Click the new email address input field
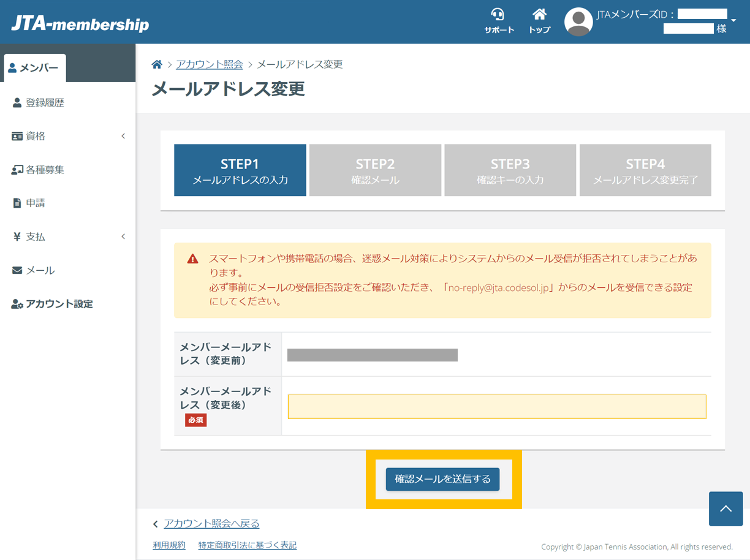This screenshot has width=750, height=560. pyautogui.click(x=496, y=406)
